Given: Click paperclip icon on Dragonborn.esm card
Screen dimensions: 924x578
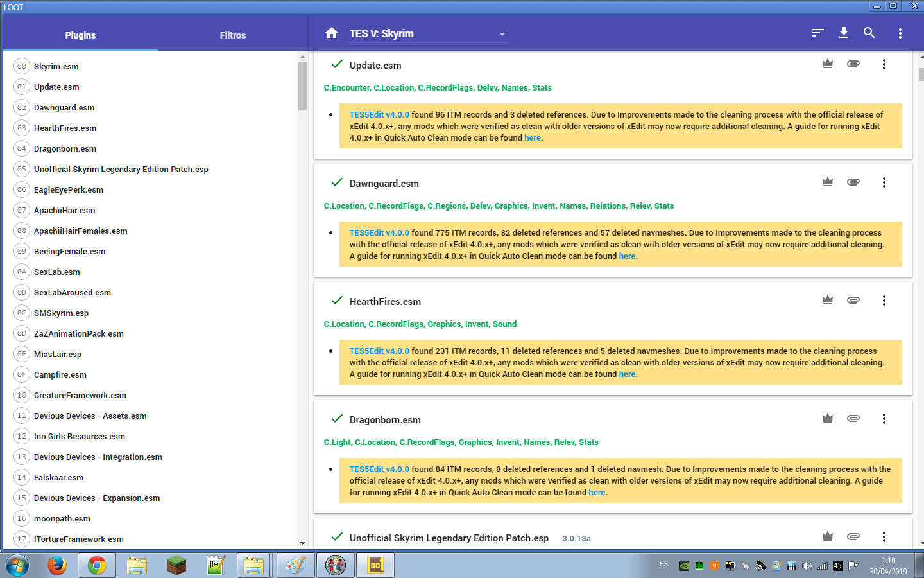Looking at the screenshot, I should click(x=853, y=418).
